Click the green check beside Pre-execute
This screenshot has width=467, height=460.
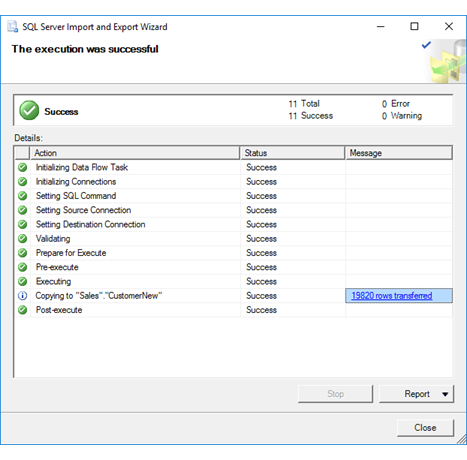22,267
